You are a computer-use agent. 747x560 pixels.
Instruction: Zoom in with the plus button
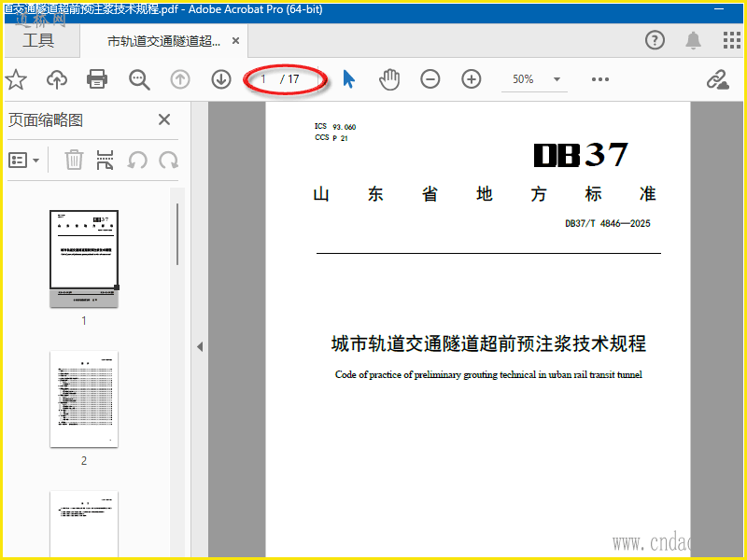click(x=472, y=79)
